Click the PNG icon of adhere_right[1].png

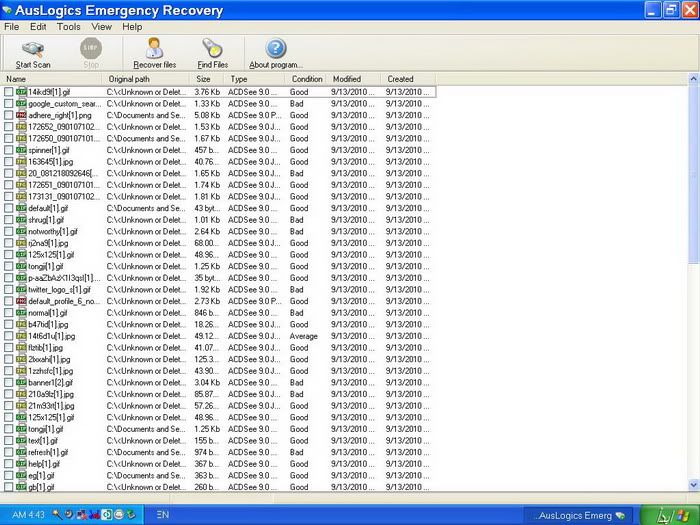(21, 115)
